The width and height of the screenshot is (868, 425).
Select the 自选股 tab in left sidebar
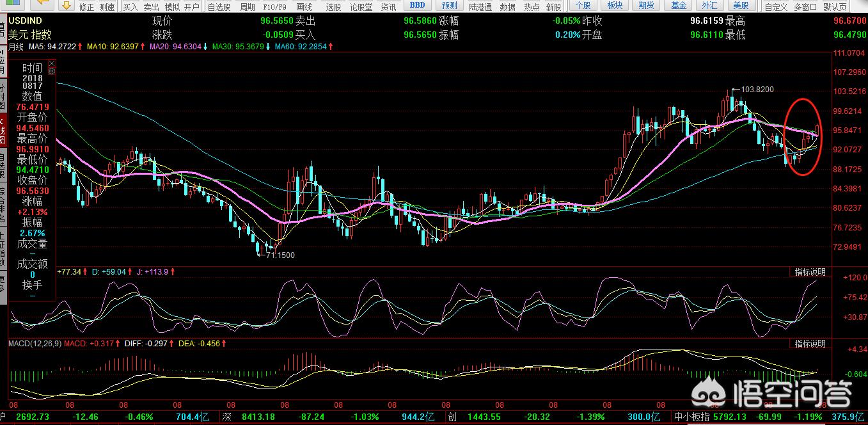click(3, 165)
